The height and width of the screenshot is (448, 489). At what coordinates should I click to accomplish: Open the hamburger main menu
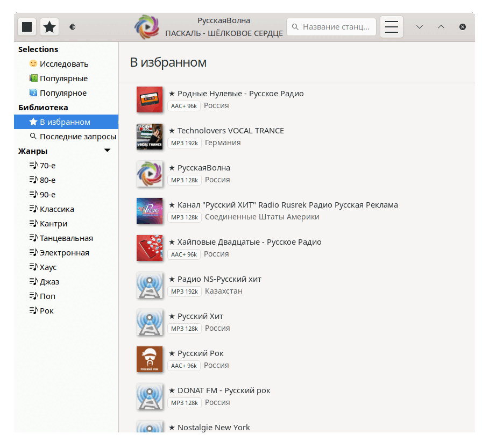coord(392,27)
